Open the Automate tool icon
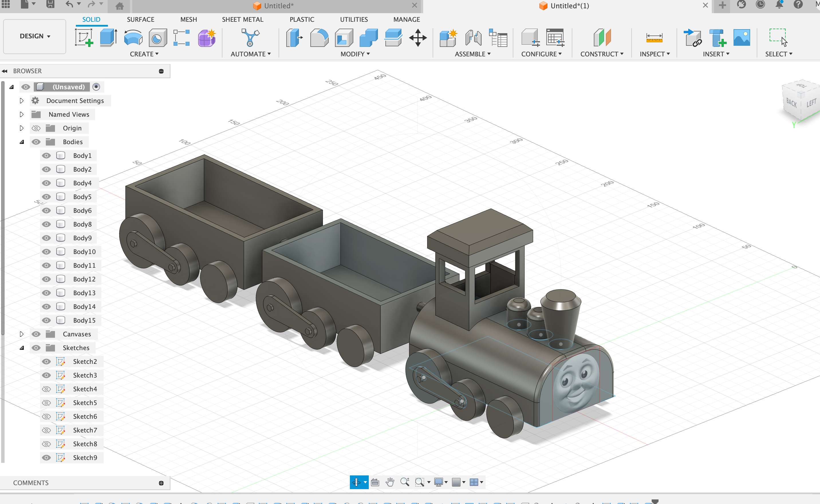Viewport: 820px width, 504px height. (250, 37)
